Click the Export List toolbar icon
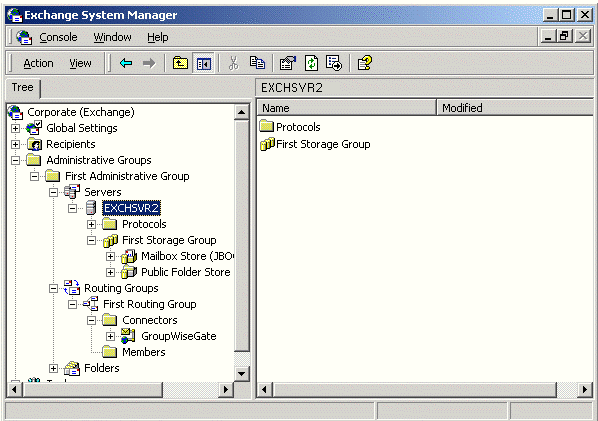Viewport: 598px width, 421px height. [x=334, y=63]
